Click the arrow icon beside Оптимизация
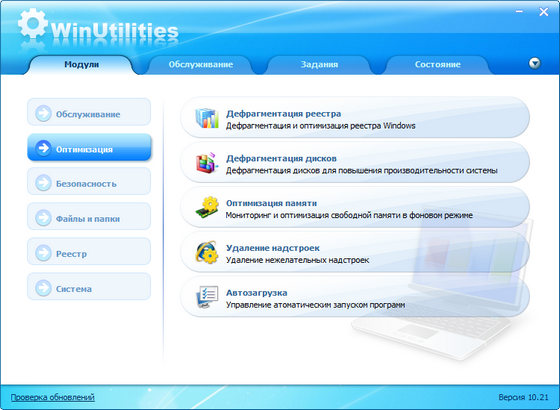Image resolution: width=560 pixels, height=410 pixels. [44, 148]
